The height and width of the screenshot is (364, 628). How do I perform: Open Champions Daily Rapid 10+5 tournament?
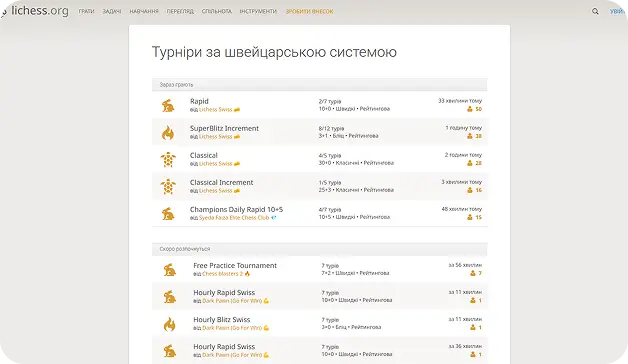click(x=236, y=209)
